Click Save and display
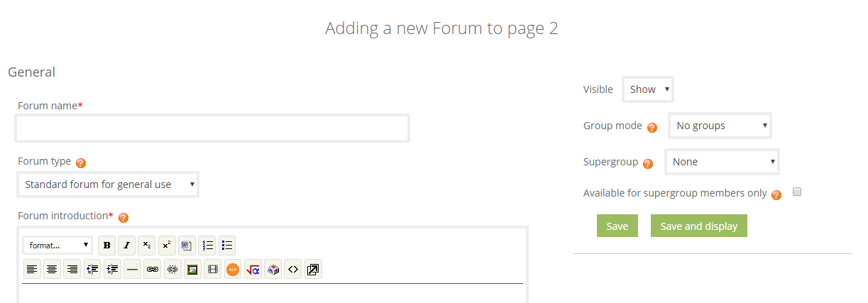The image size is (868, 303). (x=699, y=226)
